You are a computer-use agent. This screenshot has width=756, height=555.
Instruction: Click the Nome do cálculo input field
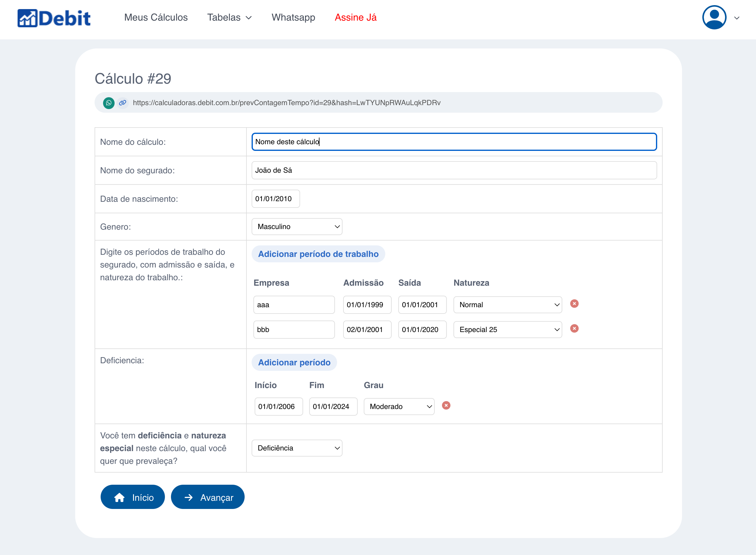tap(453, 141)
